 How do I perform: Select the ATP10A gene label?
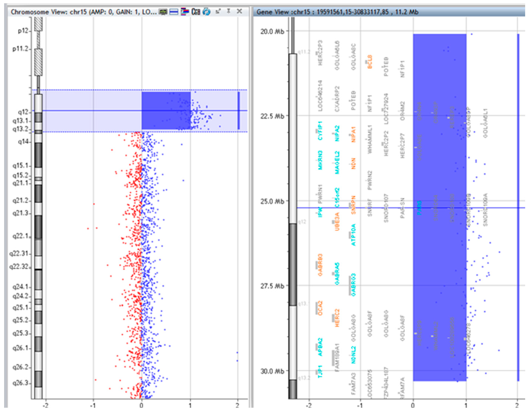pos(354,235)
